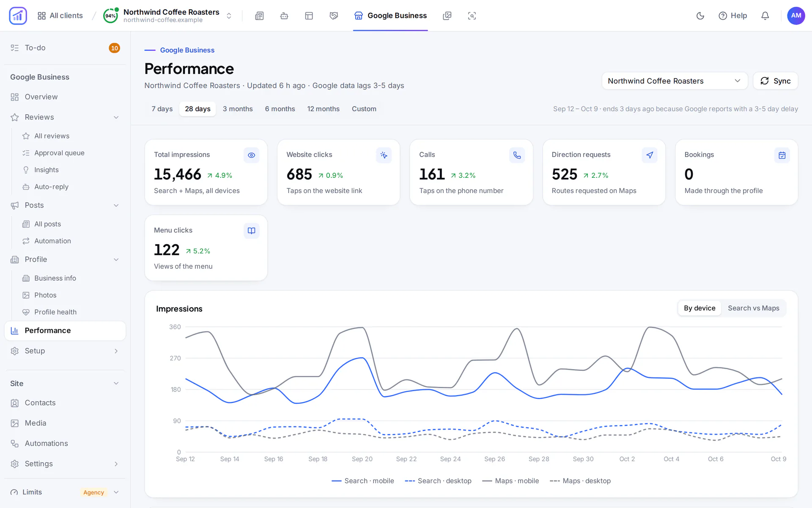Click the app logo icon in top-left
This screenshot has height=508, width=812.
click(18, 16)
